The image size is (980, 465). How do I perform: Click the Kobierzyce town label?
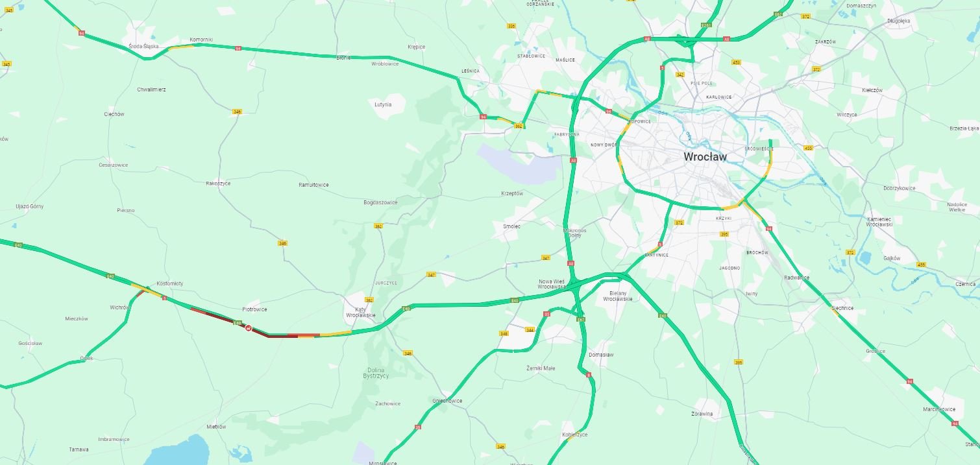575,435
